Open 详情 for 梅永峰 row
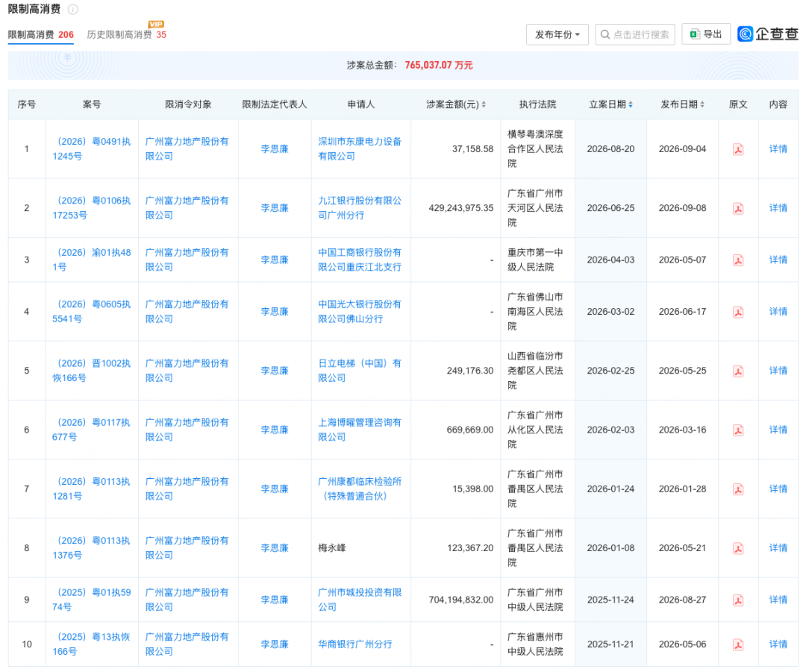The image size is (806, 672). pyautogui.click(x=778, y=548)
